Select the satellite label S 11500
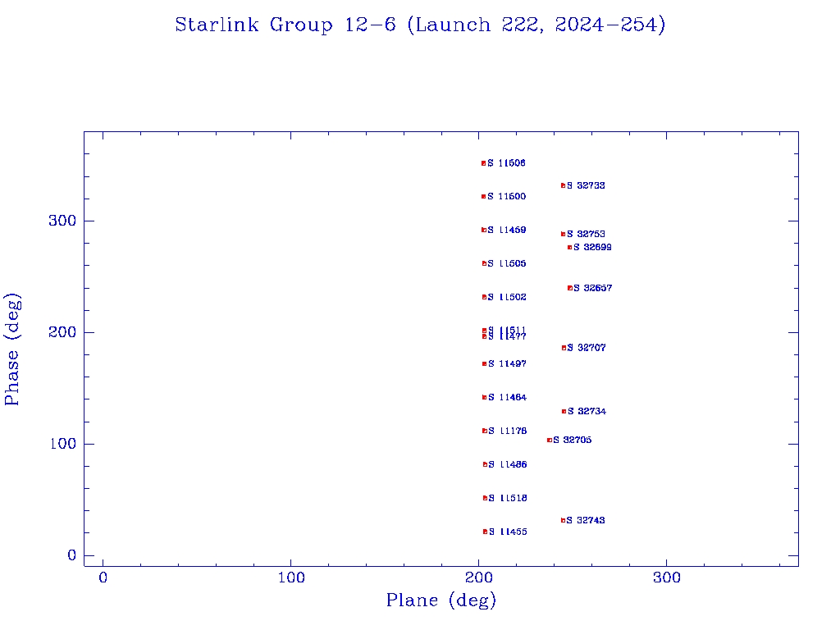Viewport: 840px width, 630px height. pos(507,197)
